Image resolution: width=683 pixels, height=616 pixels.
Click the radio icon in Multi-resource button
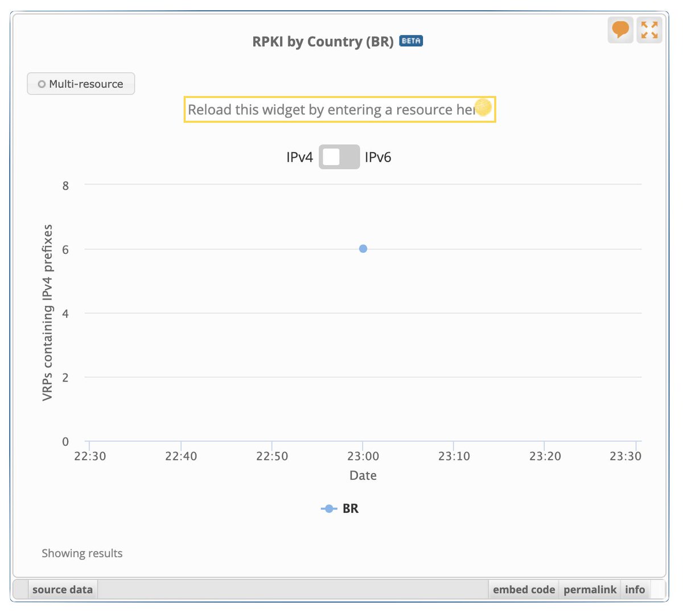point(41,84)
